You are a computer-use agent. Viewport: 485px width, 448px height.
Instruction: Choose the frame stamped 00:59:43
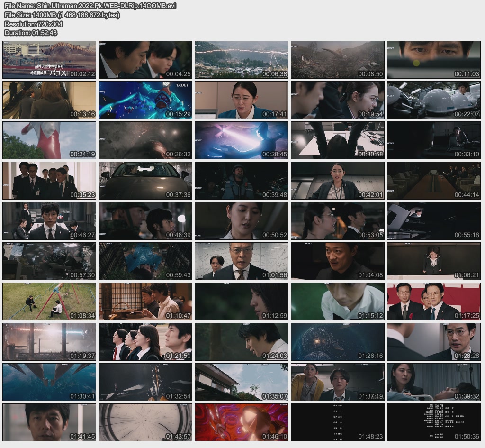click(x=145, y=261)
